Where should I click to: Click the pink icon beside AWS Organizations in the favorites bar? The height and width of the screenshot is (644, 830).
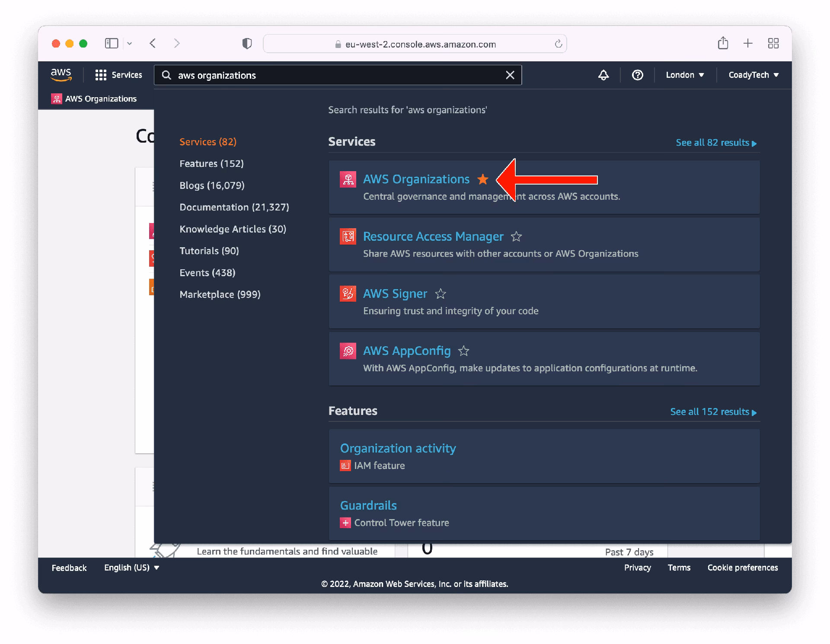57,99
